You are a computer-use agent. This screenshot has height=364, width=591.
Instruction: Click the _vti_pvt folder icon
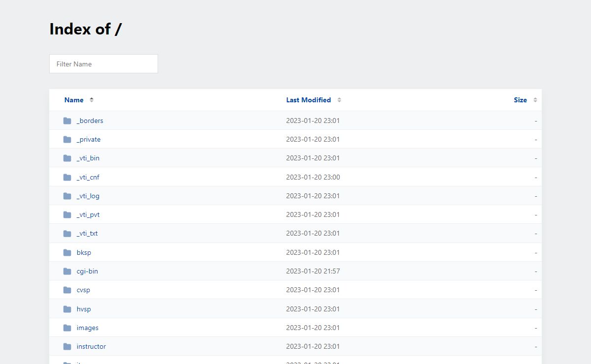point(67,215)
